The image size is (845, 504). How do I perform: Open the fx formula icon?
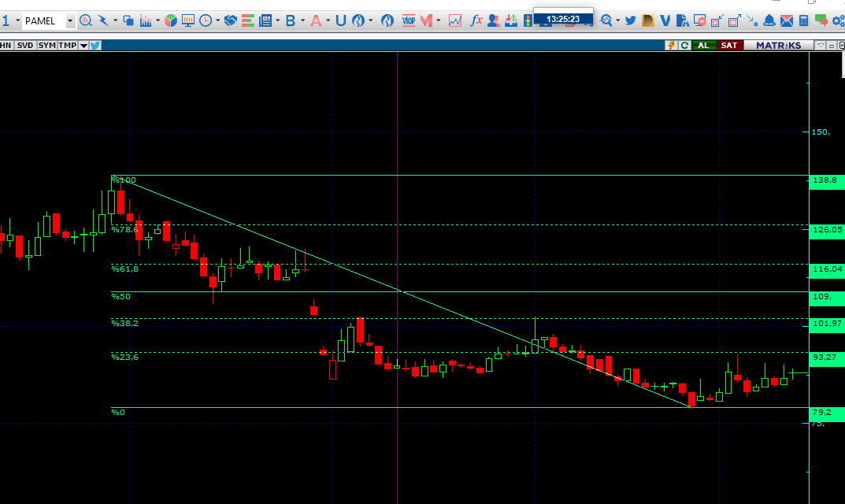click(x=476, y=20)
